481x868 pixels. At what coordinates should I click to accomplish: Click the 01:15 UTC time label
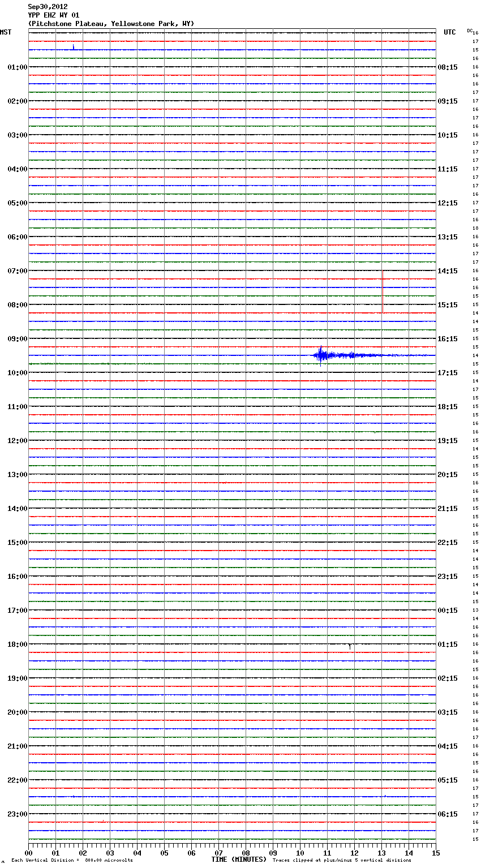[x=448, y=644]
